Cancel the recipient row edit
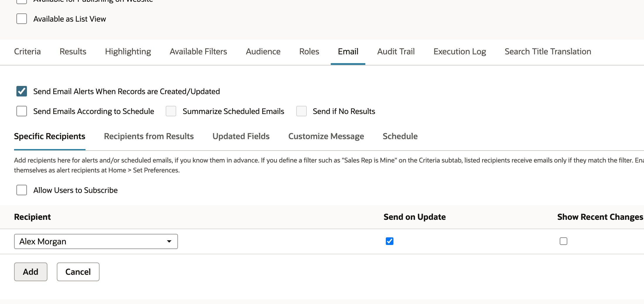The image size is (644, 304). click(x=78, y=272)
